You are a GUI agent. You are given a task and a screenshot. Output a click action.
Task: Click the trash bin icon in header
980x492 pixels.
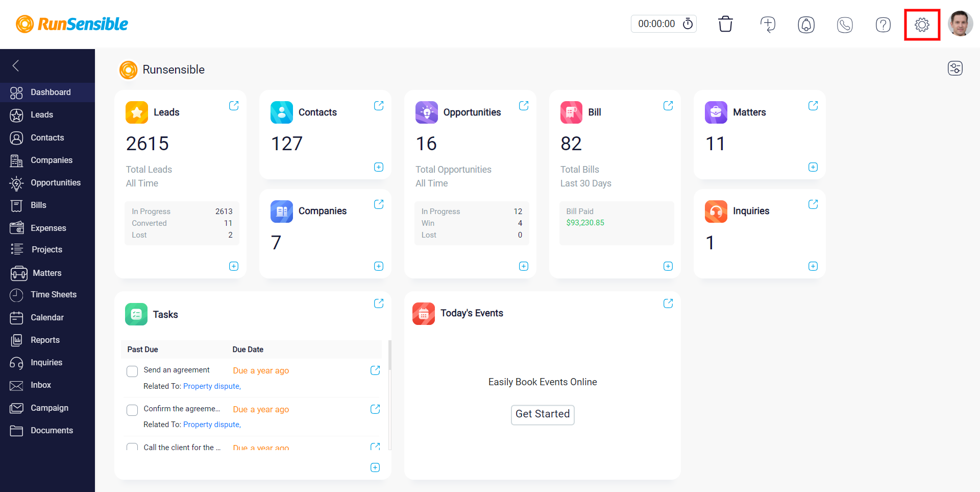click(725, 24)
